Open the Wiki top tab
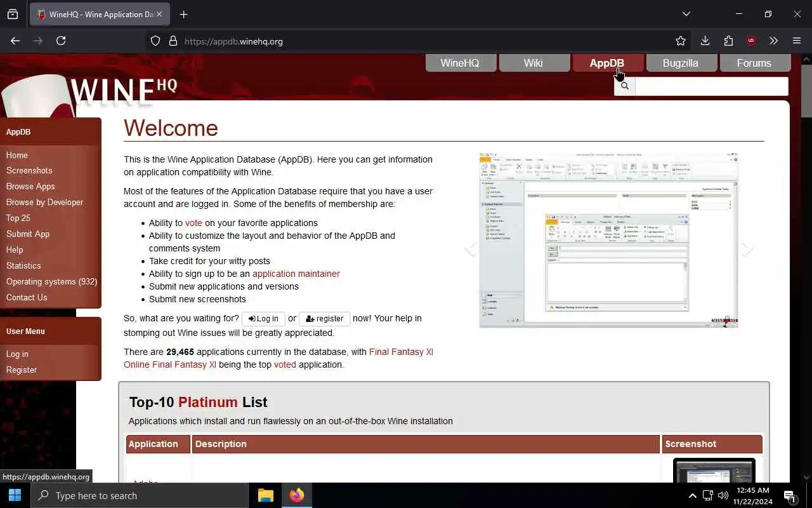The width and height of the screenshot is (812, 508). pyautogui.click(x=534, y=63)
